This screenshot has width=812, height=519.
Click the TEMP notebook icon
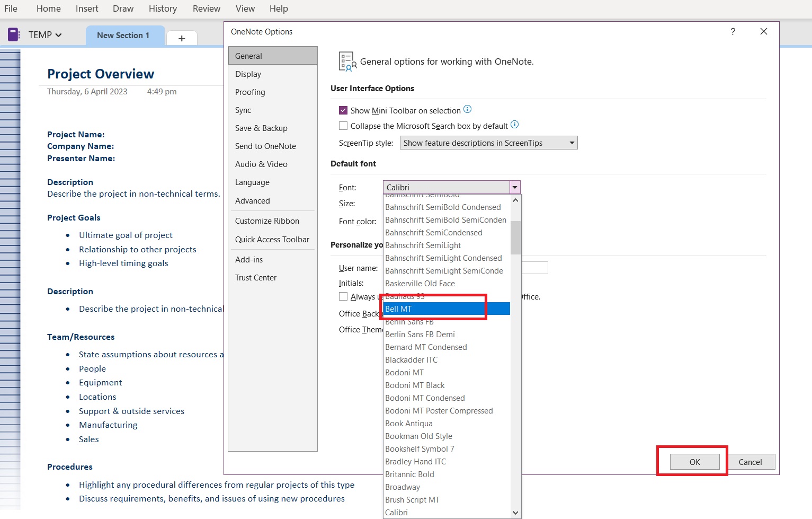click(13, 34)
